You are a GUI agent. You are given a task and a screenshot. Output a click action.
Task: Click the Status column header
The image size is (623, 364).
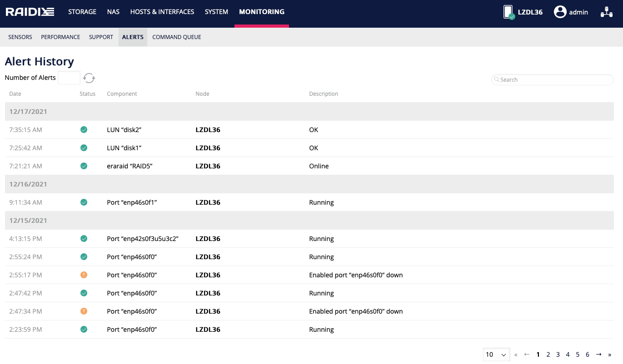point(88,94)
